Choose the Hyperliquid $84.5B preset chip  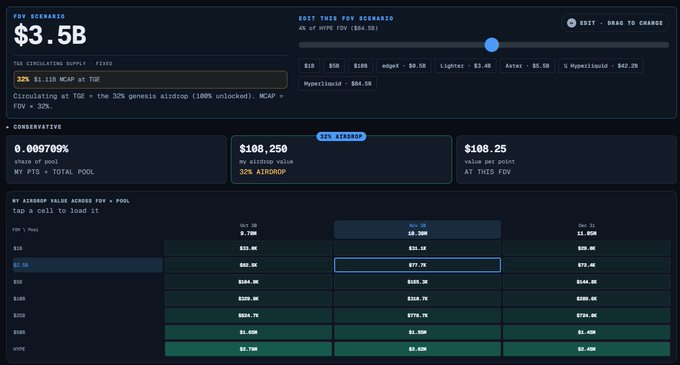(x=337, y=84)
